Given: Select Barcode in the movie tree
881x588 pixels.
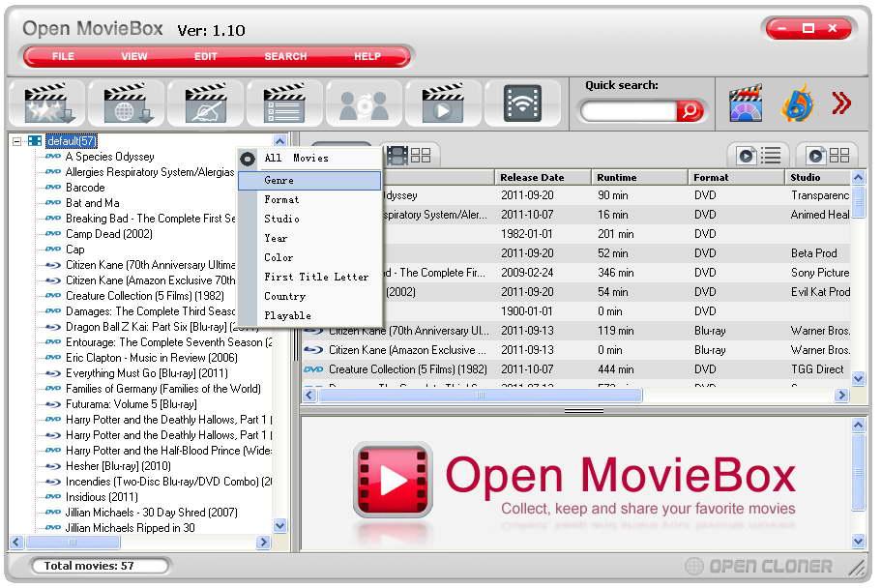Looking at the screenshot, I should click(x=85, y=188).
